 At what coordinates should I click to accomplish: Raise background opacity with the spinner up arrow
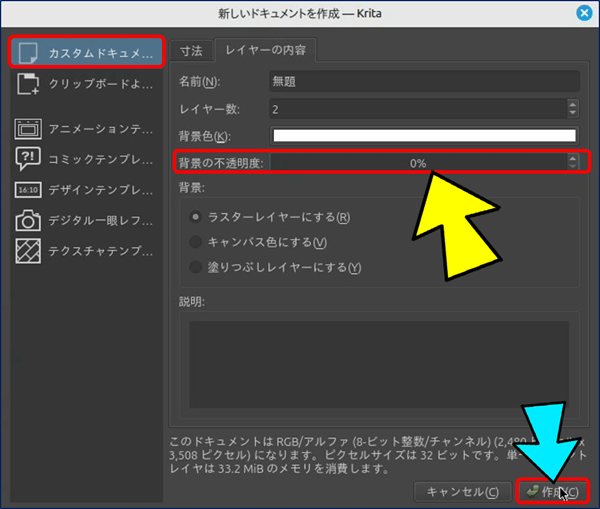(572, 157)
